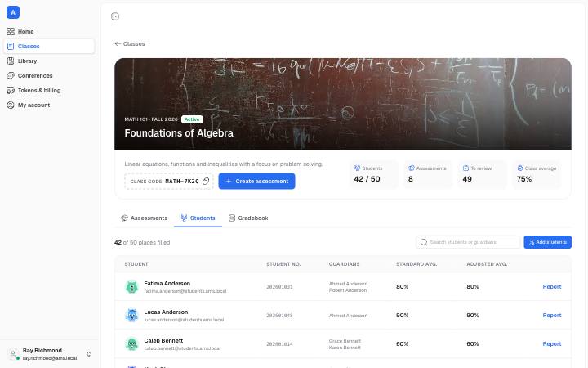Select student name Lucas Anderson
Viewport: 588px width, 368px height.
point(166,312)
